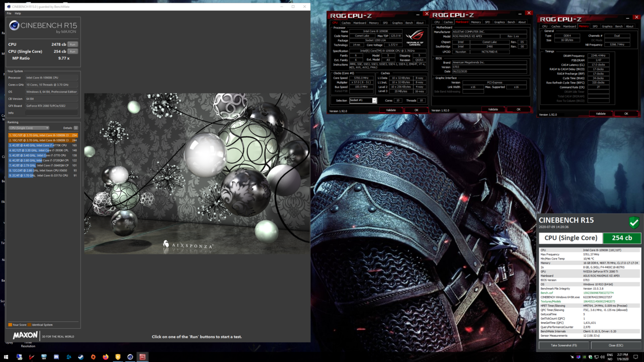Open Graphics tab in first CPU-Z window
Screen dimensions: 644x362
tap(397, 23)
